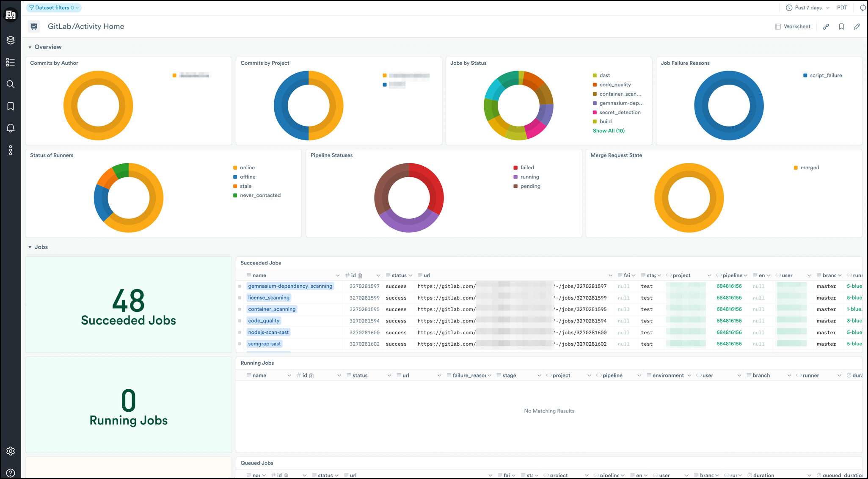The image size is (868, 479).
Task: Open bookmarks from the left sidebar
Action: [11, 106]
